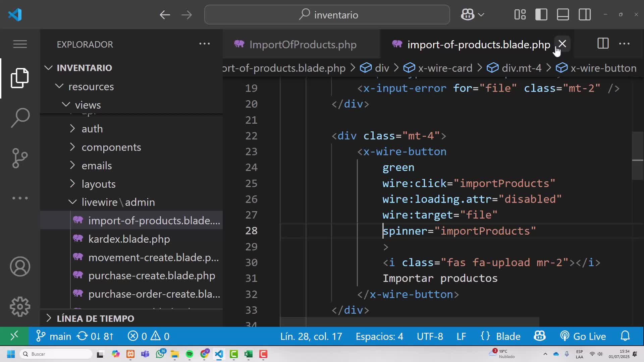Screen dimensions: 644x362
Task: Toggle primary sidebar visibility
Action: pos(541,15)
